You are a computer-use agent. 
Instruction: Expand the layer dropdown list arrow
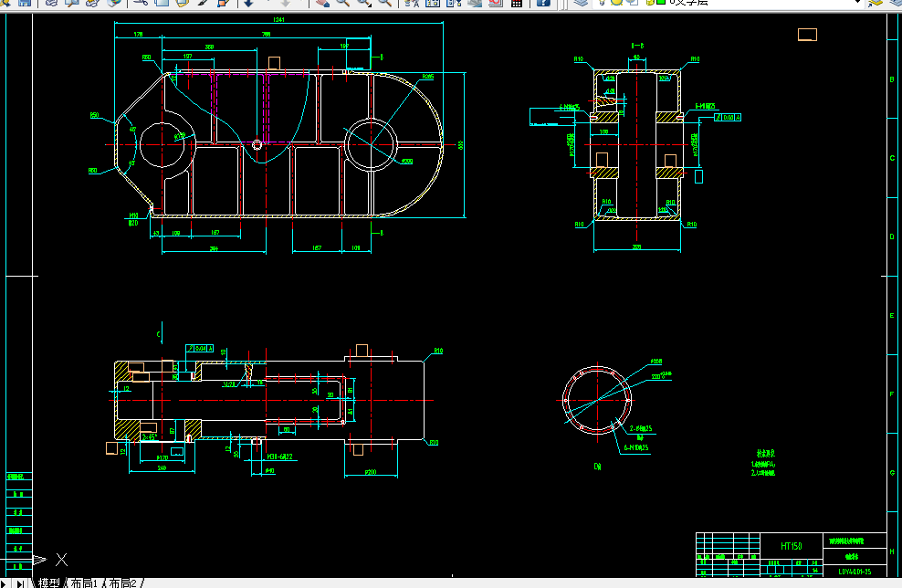(857, 3)
